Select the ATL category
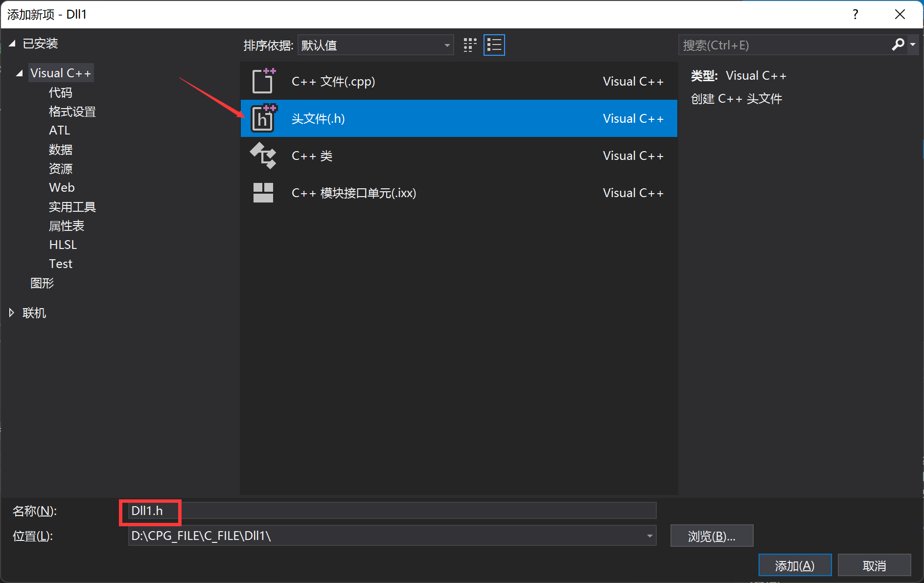Screen dimensions: 924x583 point(60,130)
